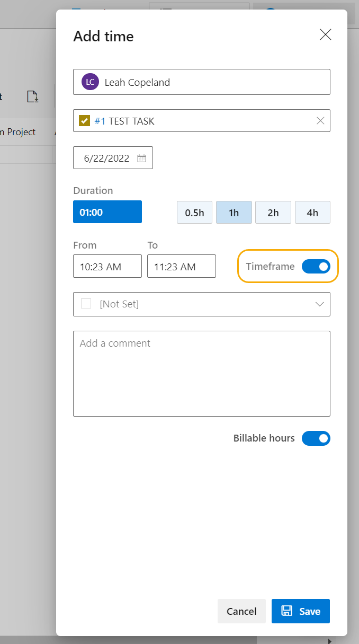This screenshot has width=359, height=644.
Task: Select the 0.5h duration preset
Action: (x=194, y=213)
